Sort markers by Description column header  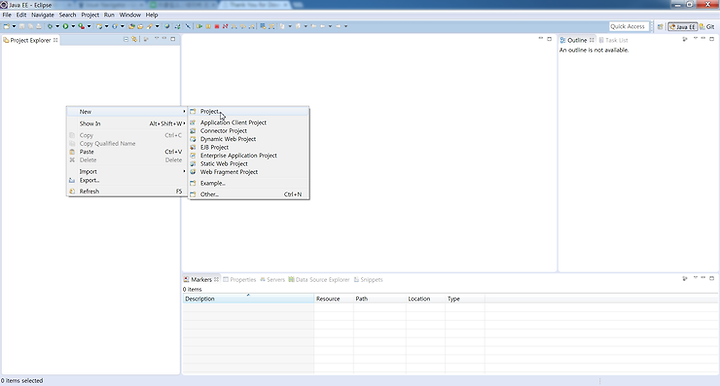248,299
